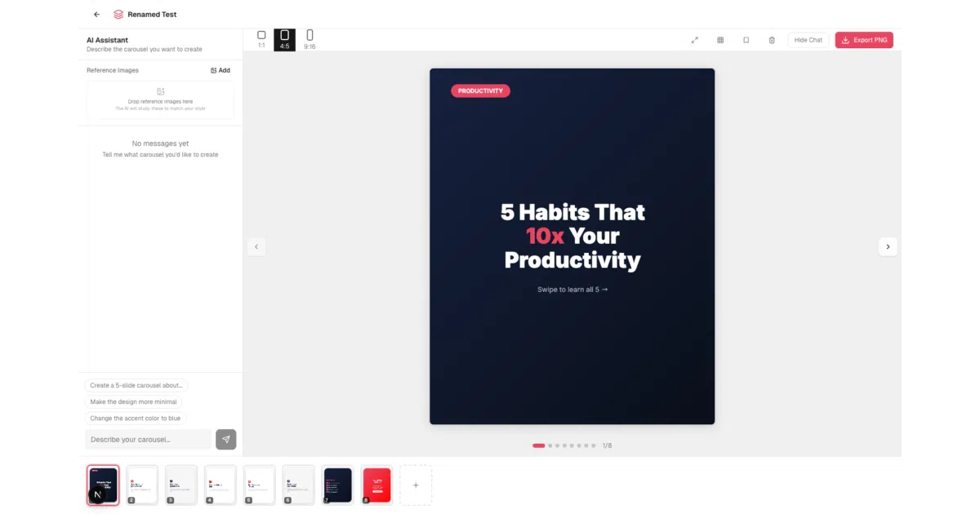Choose "Make the design more minimal" suggestion
Screen dimensions: 980x514
click(x=133, y=401)
